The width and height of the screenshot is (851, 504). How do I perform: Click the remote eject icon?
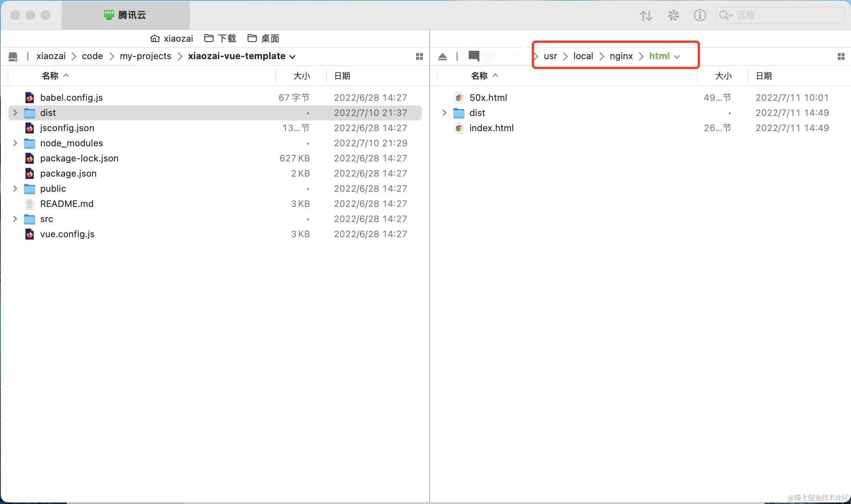(442, 56)
